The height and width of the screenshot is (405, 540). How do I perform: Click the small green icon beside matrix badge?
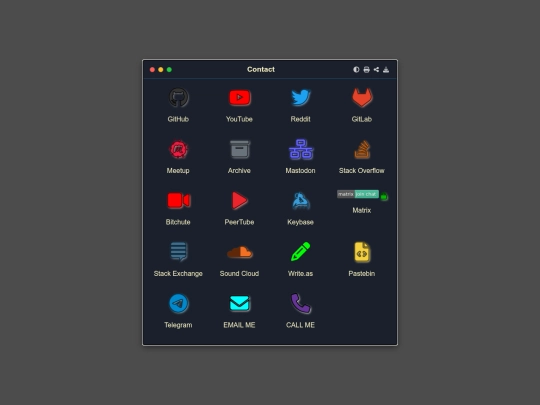point(384,197)
